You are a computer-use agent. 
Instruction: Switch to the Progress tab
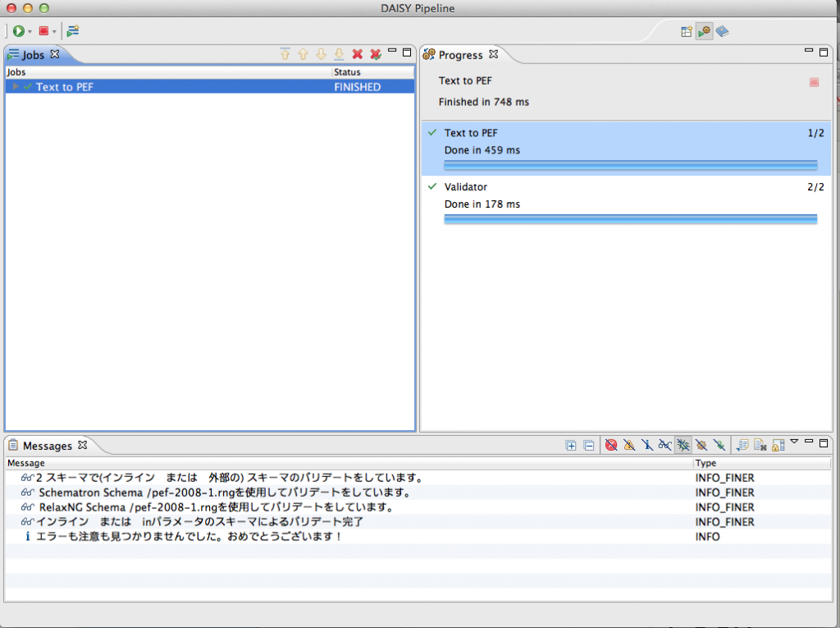(461, 55)
